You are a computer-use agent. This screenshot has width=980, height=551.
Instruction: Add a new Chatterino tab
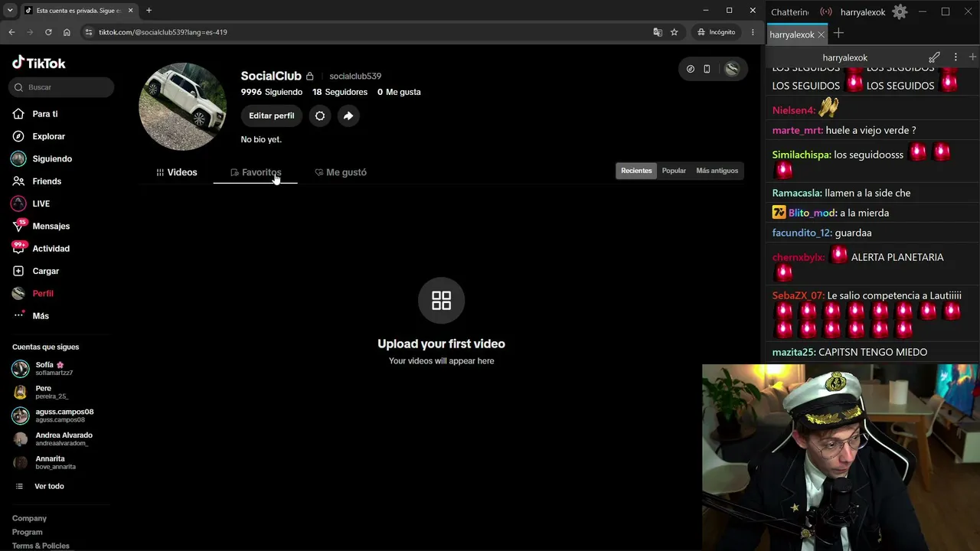838,34
